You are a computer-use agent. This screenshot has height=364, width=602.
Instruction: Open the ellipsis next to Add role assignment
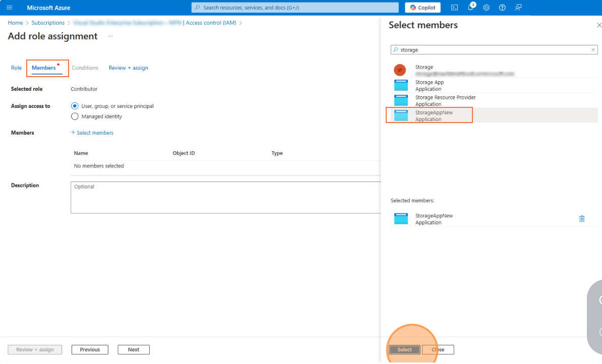[x=110, y=36]
